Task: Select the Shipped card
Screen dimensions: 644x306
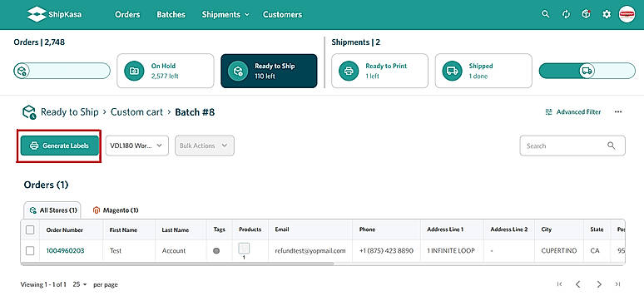Action: [483, 71]
